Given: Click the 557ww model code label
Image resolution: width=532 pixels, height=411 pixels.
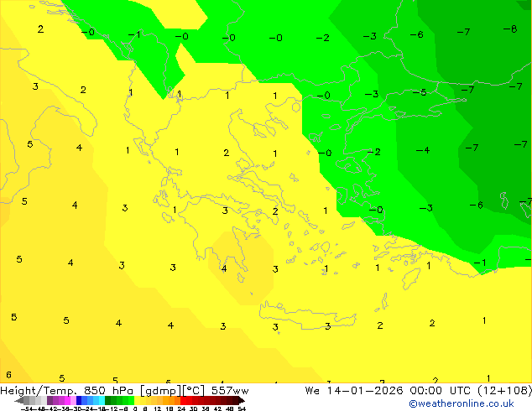Looking at the screenshot, I should (x=230, y=391).
